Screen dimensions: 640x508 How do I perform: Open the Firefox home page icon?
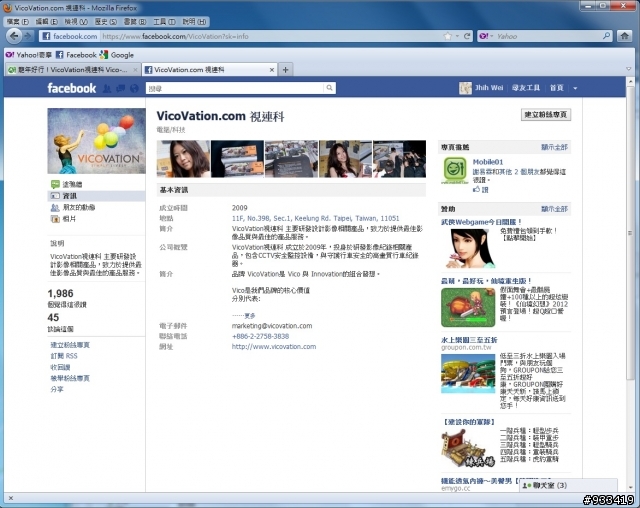[624, 36]
